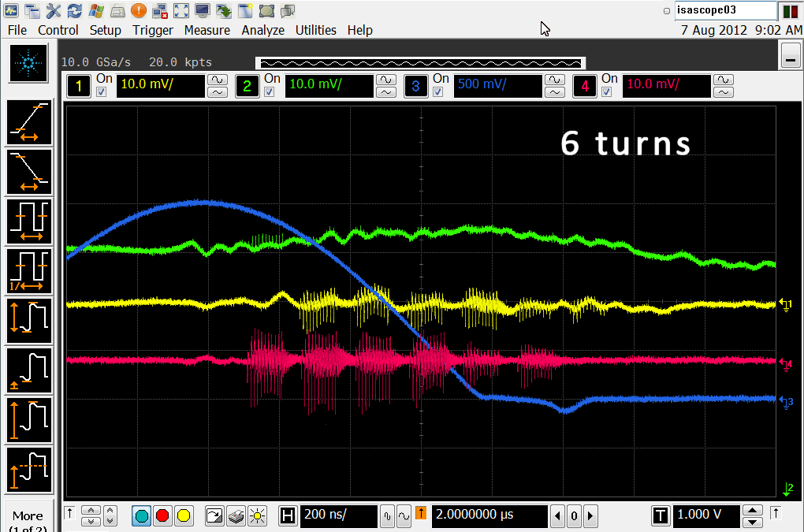This screenshot has height=532, width=804.
Task: Click the period measurement icon
Action: click(x=29, y=221)
